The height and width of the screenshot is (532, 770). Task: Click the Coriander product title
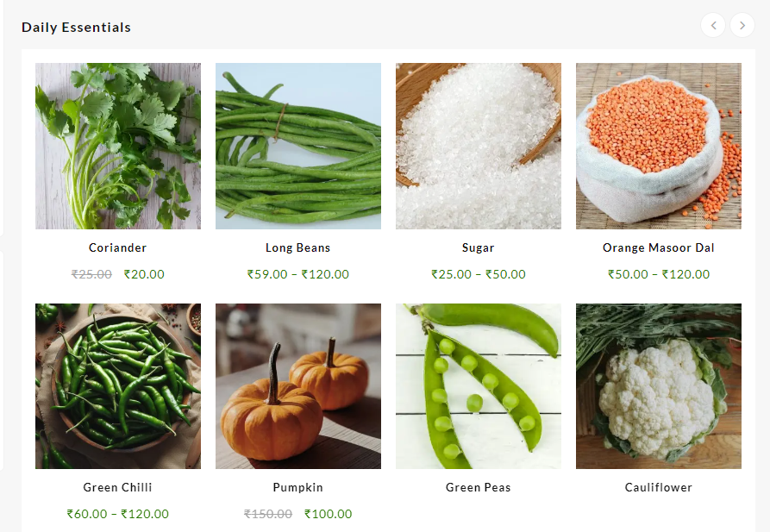pos(118,247)
